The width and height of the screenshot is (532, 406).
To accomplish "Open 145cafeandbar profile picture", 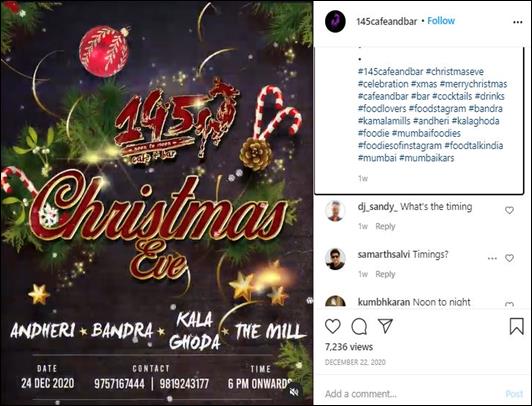I will [335, 21].
